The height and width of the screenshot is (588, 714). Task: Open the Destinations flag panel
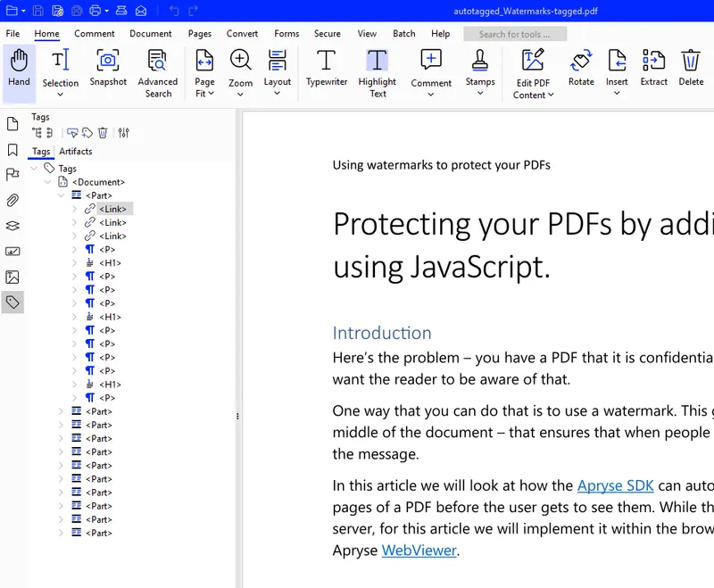[12, 175]
